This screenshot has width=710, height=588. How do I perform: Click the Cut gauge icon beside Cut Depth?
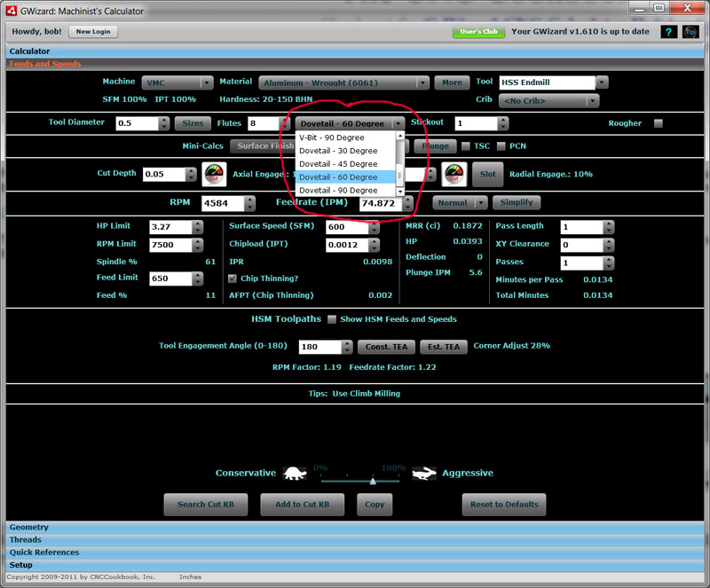click(x=213, y=174)
